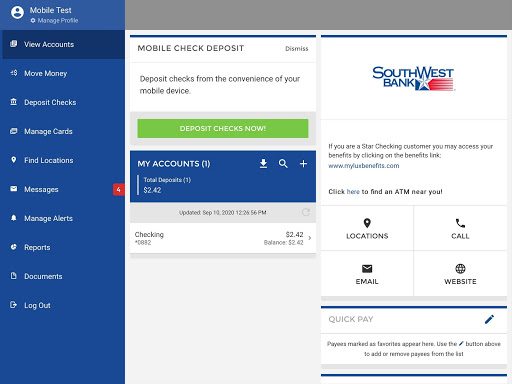Select View Accounts in the sidebar
Viewport: 512px width, 384px height.
click(64, 44)
